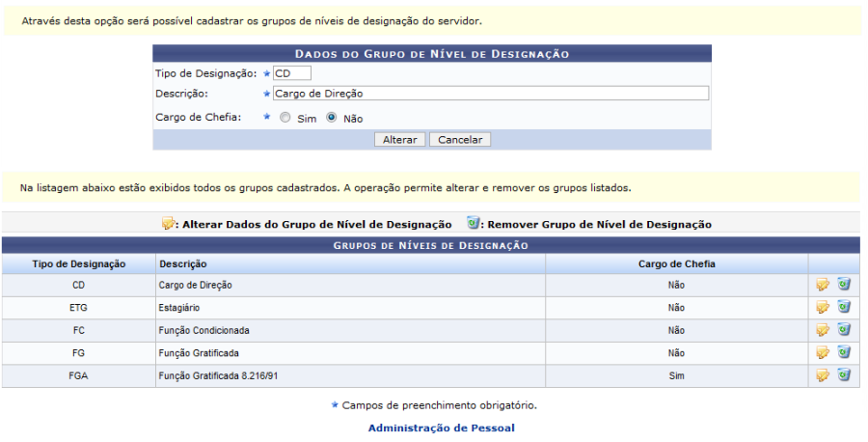
Task: Open the Administração de Pessoal link
Action: point(442,428)
